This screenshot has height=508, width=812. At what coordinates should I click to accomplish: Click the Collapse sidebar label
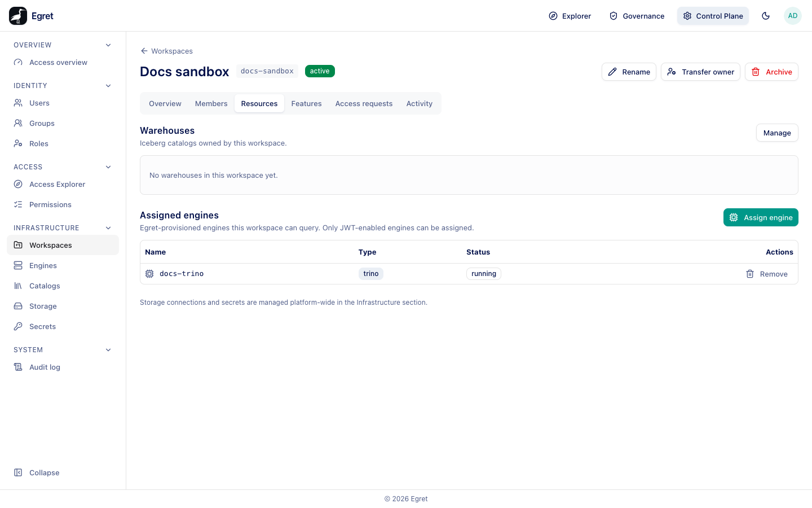(45, 472)
